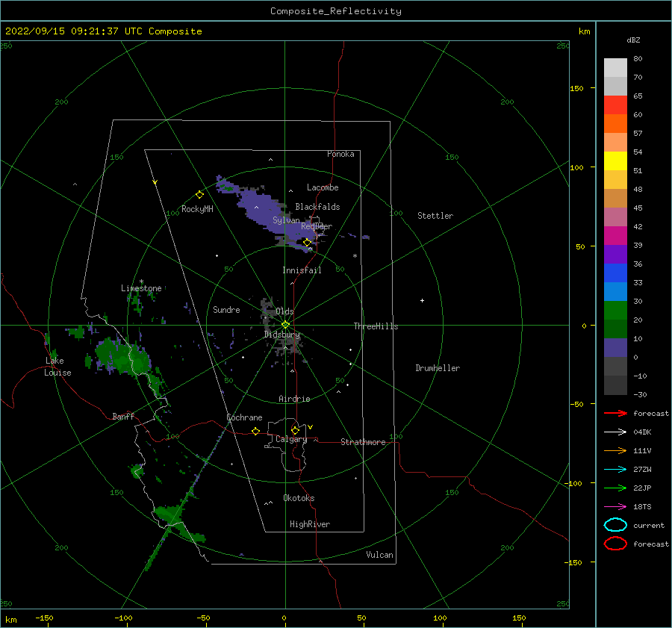Click the Strathmore label
Screen dimensions: 672x628
[x=363, y=442]
